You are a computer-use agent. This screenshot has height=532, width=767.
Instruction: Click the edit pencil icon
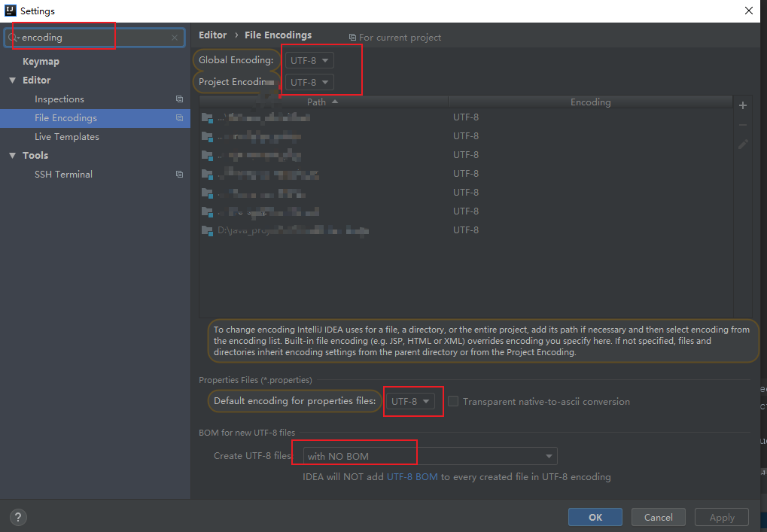click(743, 144)
